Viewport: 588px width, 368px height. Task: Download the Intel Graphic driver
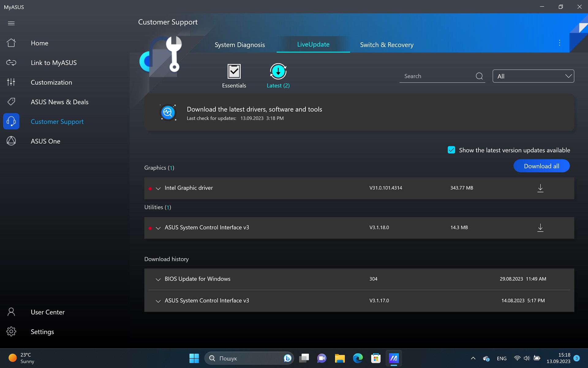[x=541, y=188]
